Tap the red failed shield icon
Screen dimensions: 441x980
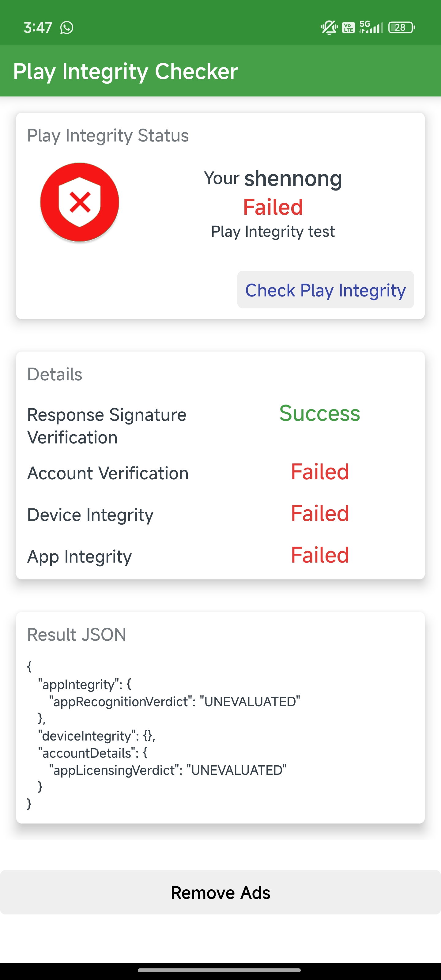pos(80,202)
